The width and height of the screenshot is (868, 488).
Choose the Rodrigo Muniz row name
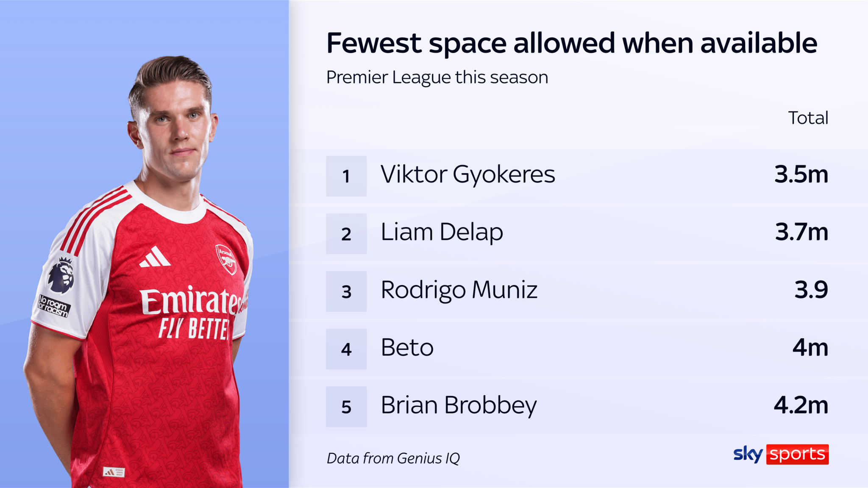(459, 290)
